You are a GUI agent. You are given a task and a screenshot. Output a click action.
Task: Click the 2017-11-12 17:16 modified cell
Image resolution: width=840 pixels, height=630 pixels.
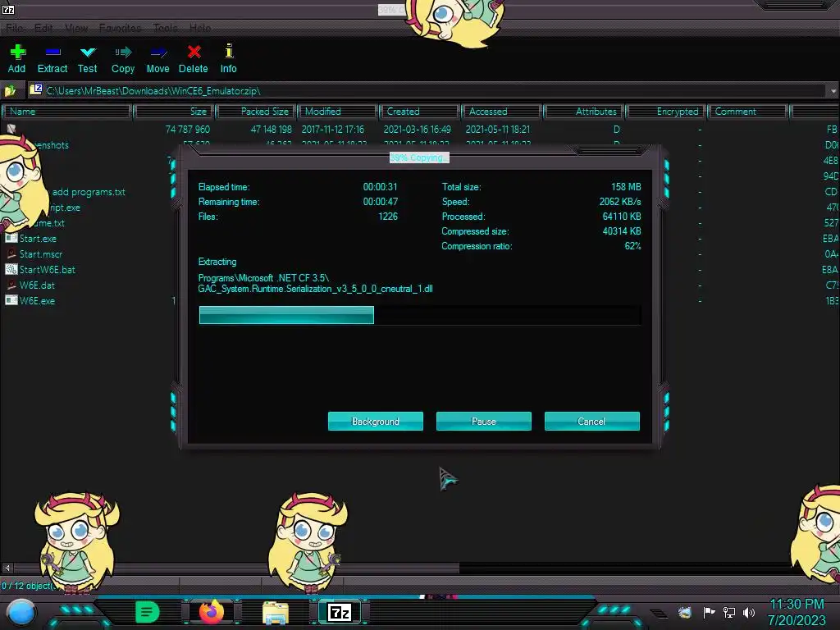pos(333,129)
